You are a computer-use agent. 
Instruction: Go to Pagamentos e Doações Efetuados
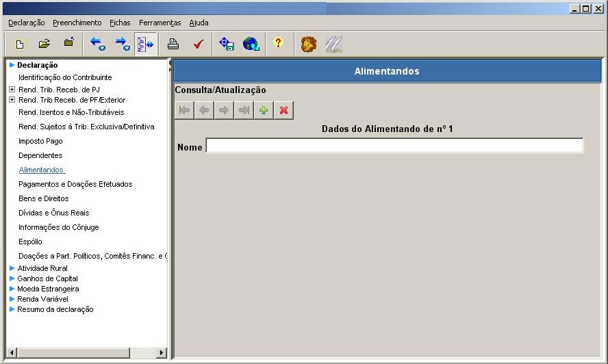tap(75, 184)
